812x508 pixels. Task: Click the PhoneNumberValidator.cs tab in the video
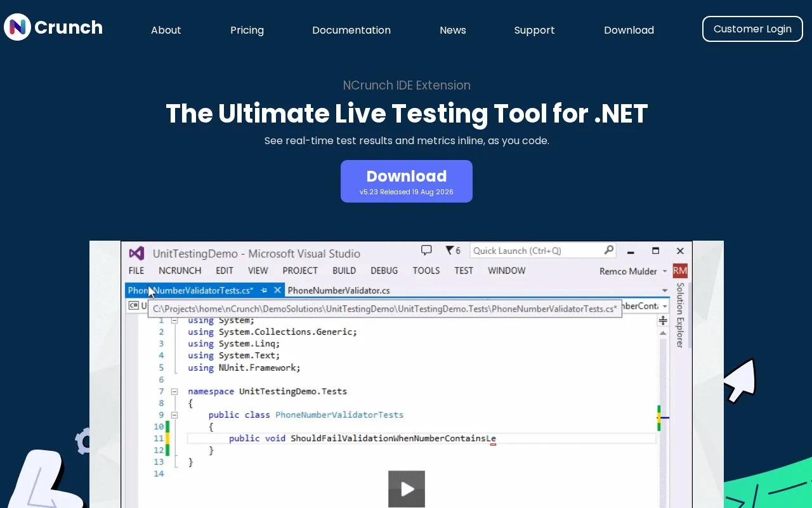[339, 290]
